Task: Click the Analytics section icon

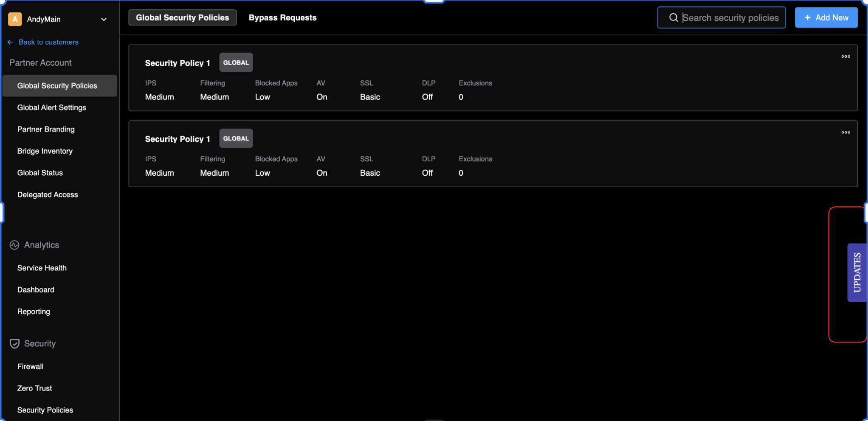Action: click(14, 245)
